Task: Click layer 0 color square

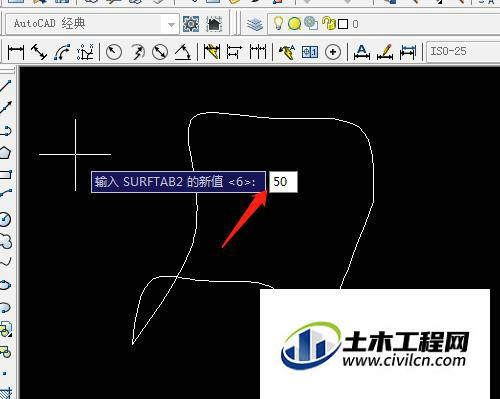Action: click(x=343, y=24)
